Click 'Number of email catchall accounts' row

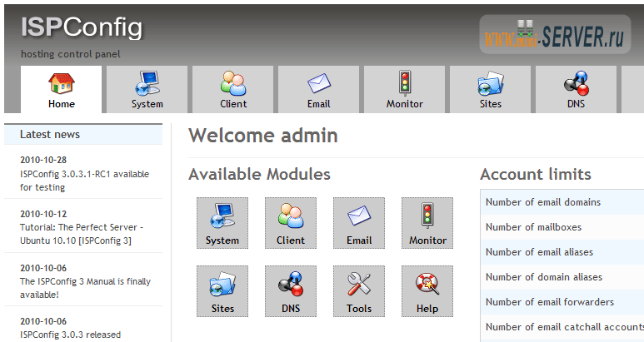(562, 327)
